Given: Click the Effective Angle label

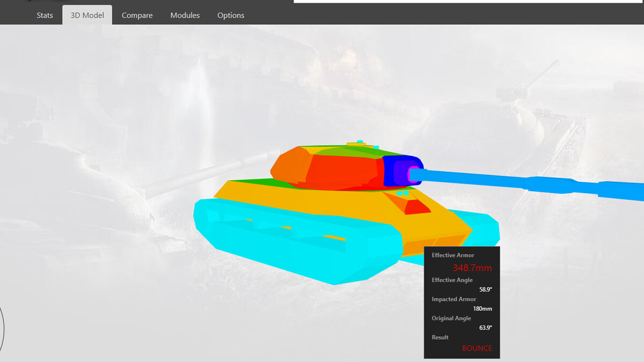Looking at the screenshot, I should click(x=452, y=280).
